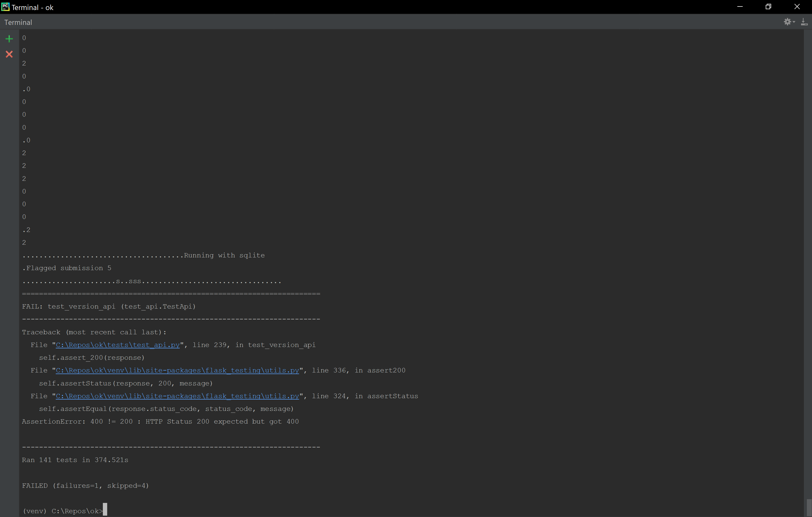Screen dimensions: 812x517
Task: Open the terminal settings gear menu
Action: click(789, 22)
